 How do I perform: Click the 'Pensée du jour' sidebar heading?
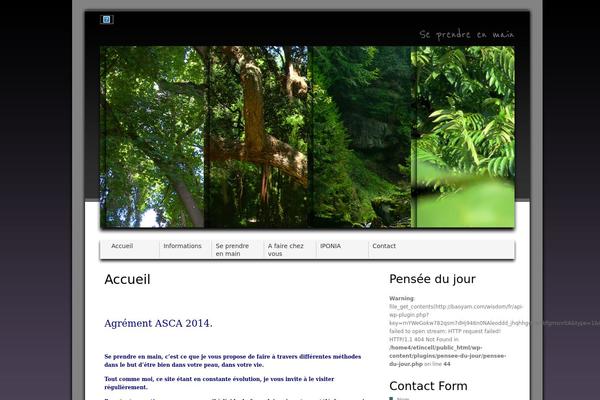432,279
